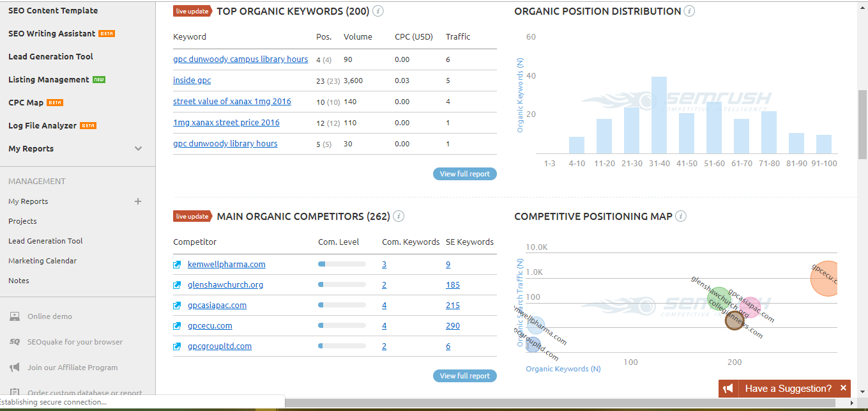The width and height of the screenshot is (868, 411).
Task: Open kemwellpharma.com via its external link icon
Action: tap(177, 264)
